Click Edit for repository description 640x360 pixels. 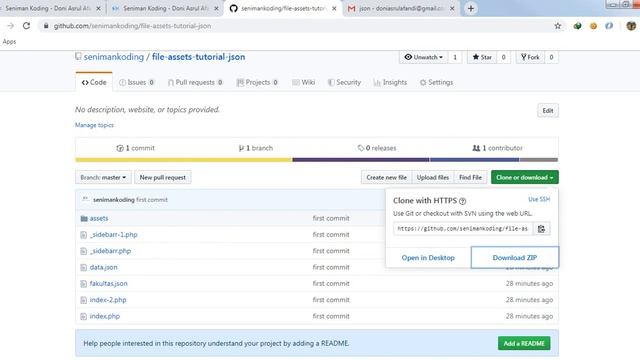tap(548, 111)
